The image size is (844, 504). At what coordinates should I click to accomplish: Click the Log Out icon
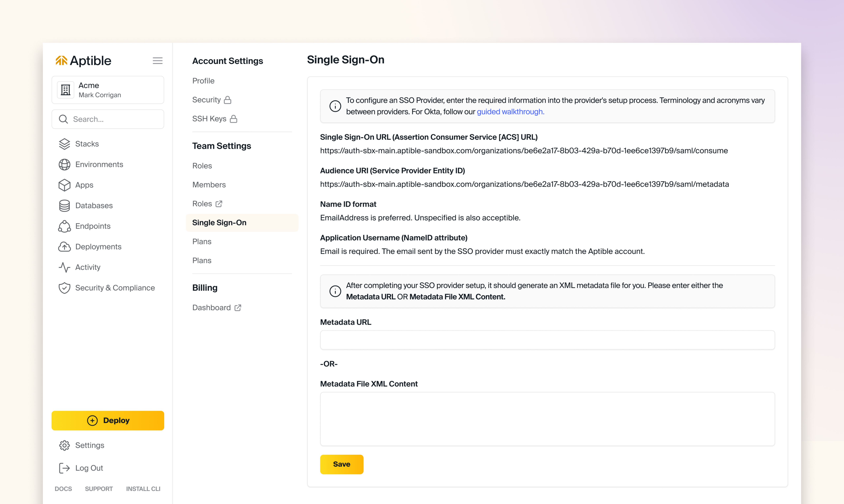click(64, 468)
